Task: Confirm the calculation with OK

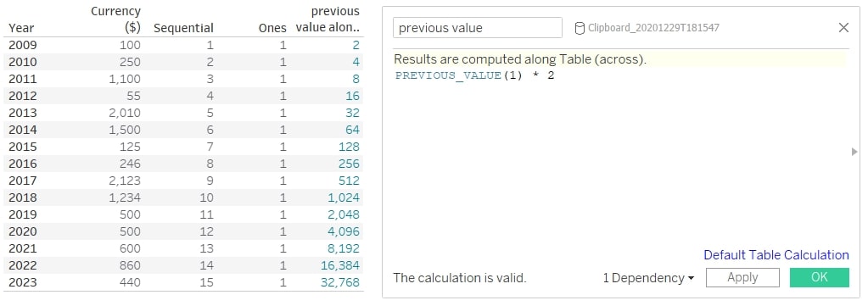Action: point(820,278)
